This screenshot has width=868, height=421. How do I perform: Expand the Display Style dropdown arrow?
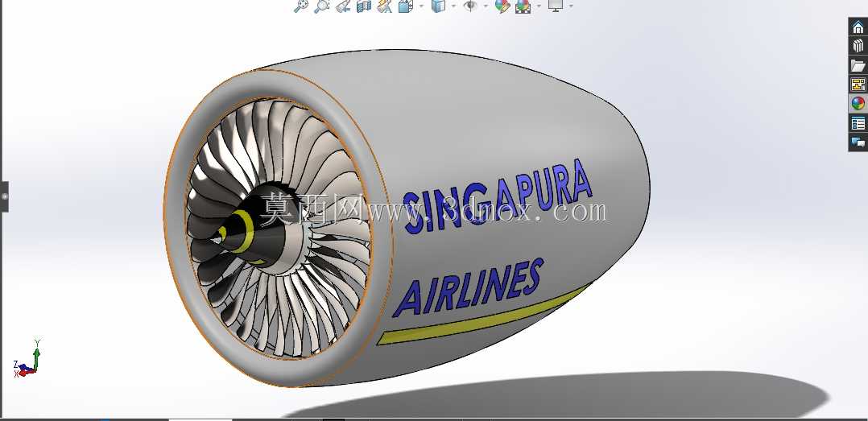click(454, 6)
